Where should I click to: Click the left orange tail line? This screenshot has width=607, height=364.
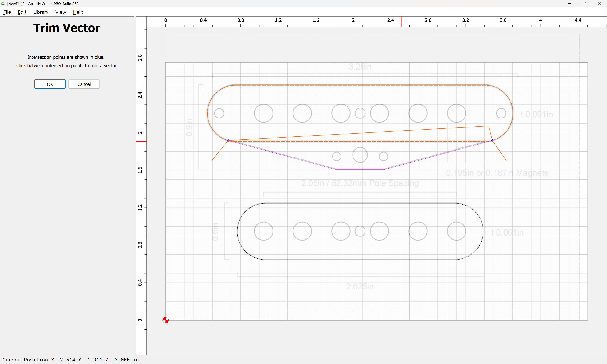click(x=220, y=150)
